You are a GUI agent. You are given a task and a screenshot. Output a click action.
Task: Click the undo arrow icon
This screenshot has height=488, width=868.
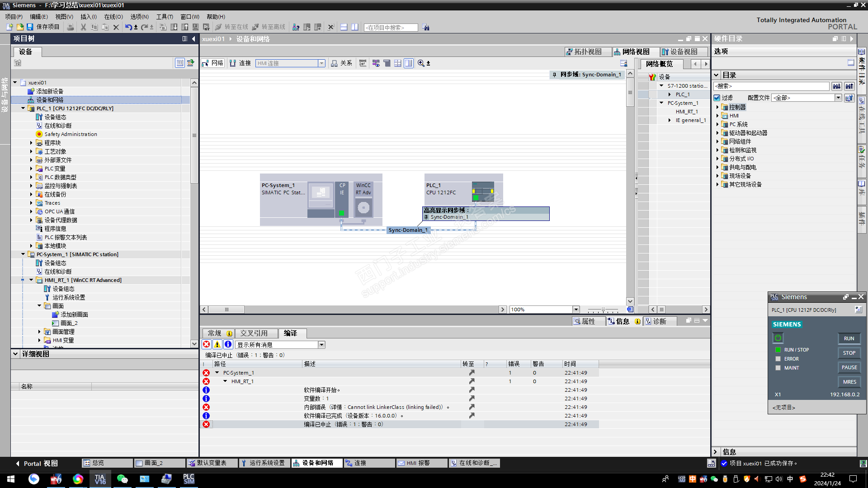click(128, 27)
